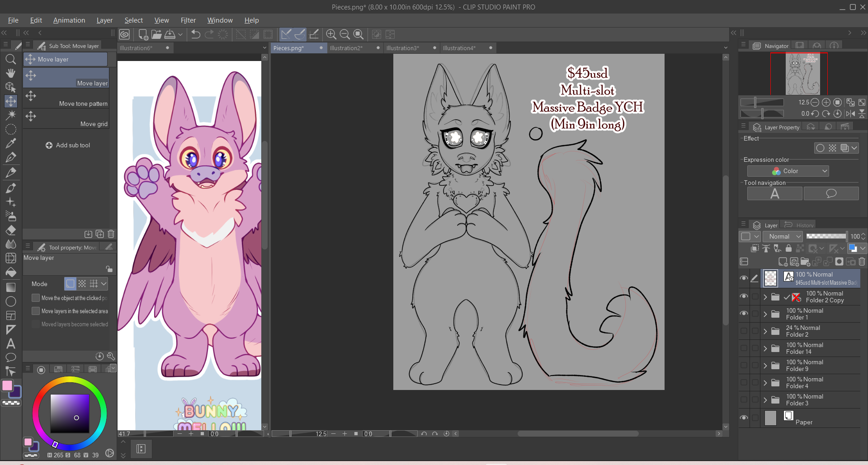This screenshot has height=465, width=868.
Task: Open the layer blending mode Normal dropdown
Action: [783, 236]
